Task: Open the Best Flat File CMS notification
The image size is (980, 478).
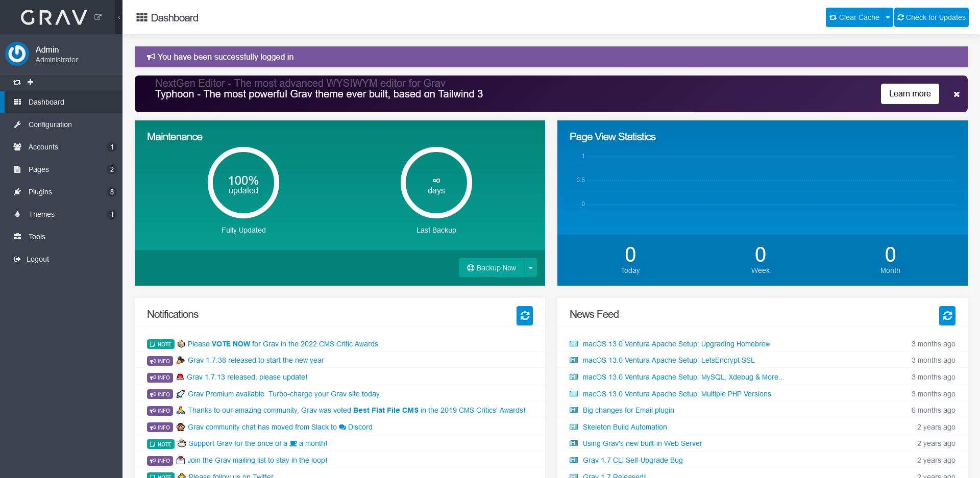Action: (x=356, y=410)
